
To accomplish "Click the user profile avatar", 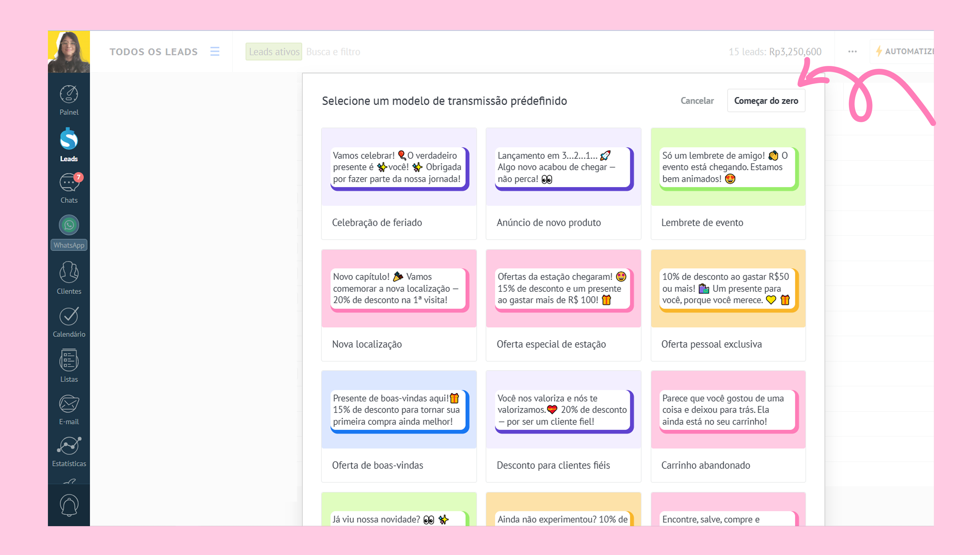I will tap(69, 52).
